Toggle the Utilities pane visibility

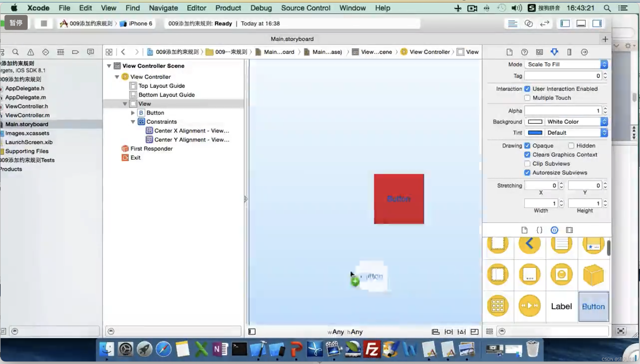point(597,23)
